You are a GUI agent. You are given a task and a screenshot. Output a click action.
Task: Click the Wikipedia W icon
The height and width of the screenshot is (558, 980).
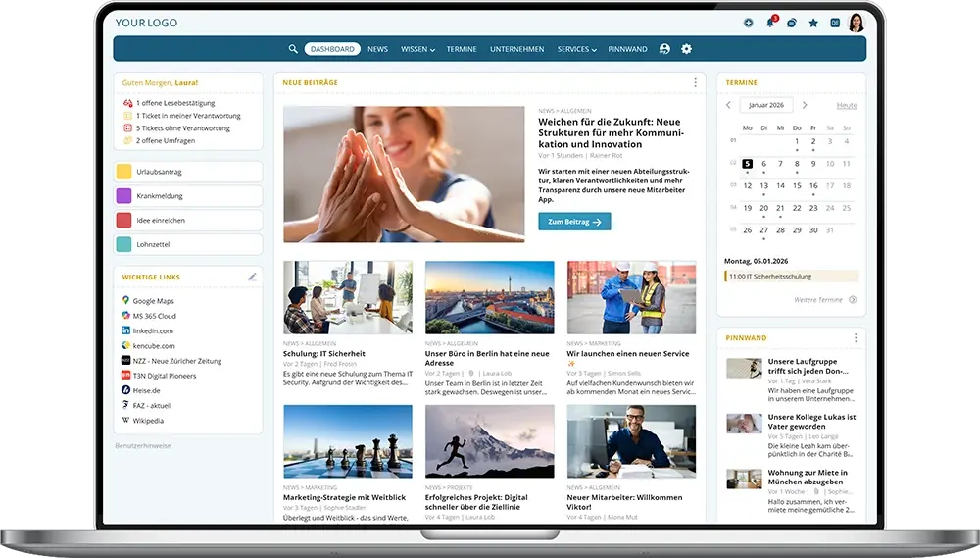pos(125,420)
